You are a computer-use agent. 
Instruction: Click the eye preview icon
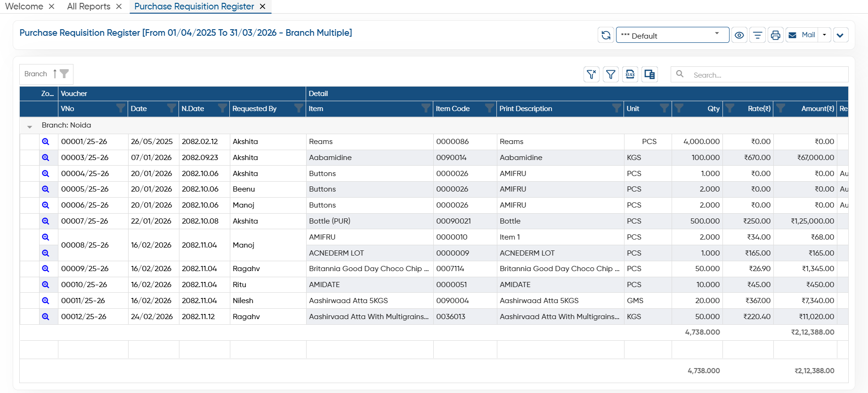739,35
